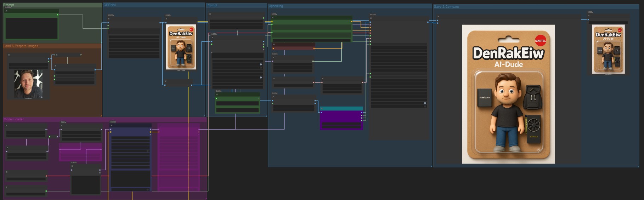Click the 25.077s timing badge
Image resolution: width=644 pixels, height=200 pixels.
pyautogui.click(x=111, y=15)
